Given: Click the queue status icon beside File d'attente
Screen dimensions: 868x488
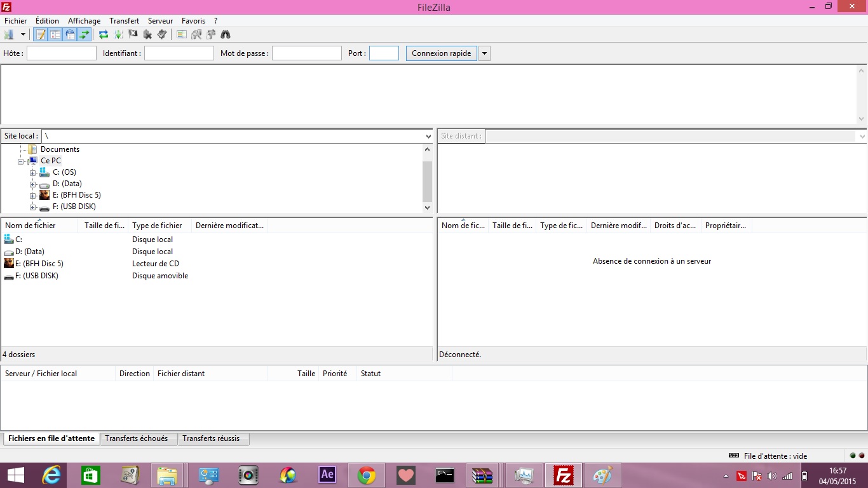Looking at the screenshot, I should point(734,456).
